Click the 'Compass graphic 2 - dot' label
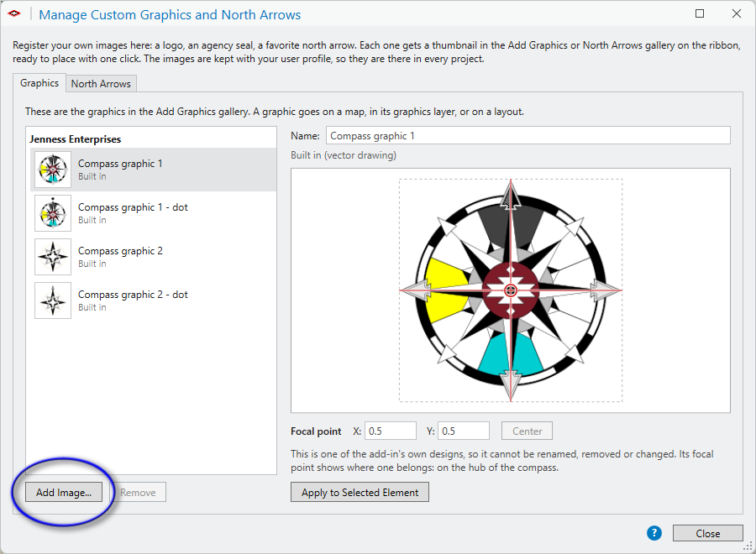The width and height of the screenshot is (756, 554). [133, 295]
